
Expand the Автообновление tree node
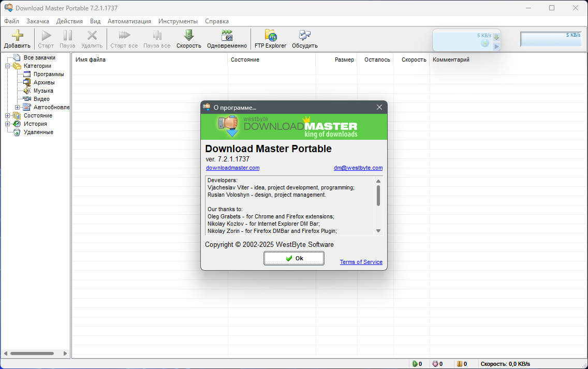17,107
